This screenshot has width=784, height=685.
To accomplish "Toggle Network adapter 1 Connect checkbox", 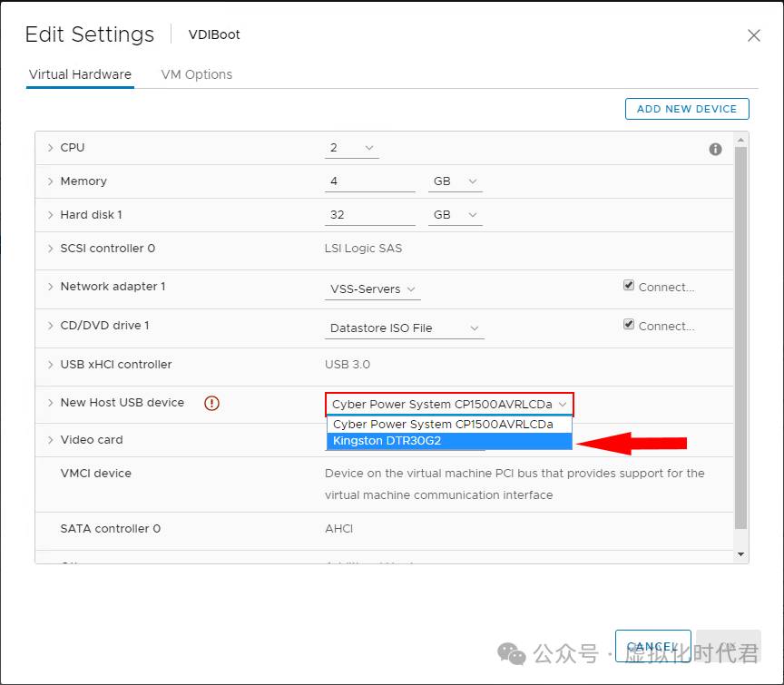I will [629, 286].
